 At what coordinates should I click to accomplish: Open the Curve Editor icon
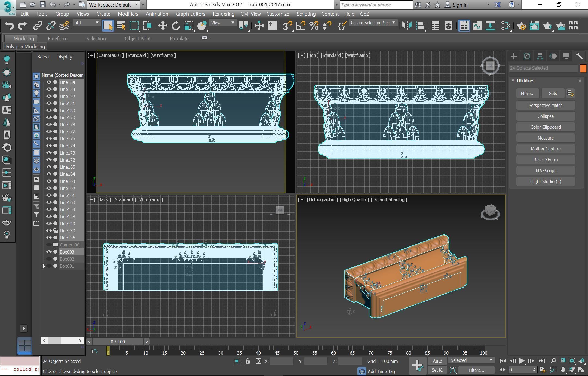pos(477,26)
